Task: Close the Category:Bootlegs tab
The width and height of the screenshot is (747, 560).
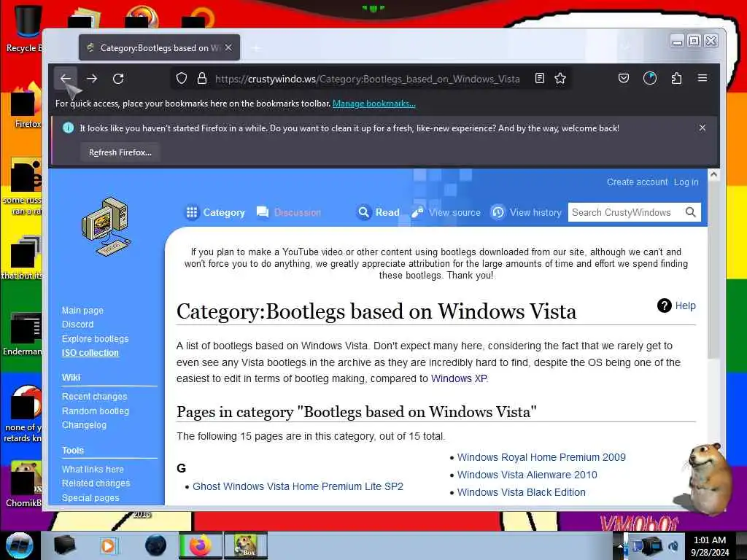Action: coord(228,47)
